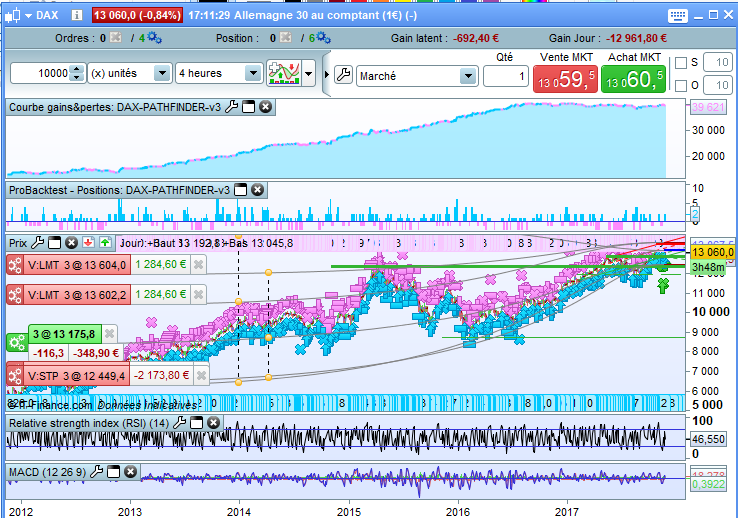Open the Marché order type dropdown
The height and width of the screenshot is (518, 738).
468,76
